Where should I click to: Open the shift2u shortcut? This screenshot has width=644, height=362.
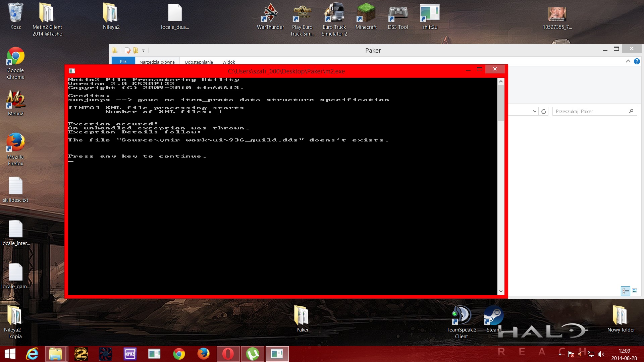pos(430,16)
